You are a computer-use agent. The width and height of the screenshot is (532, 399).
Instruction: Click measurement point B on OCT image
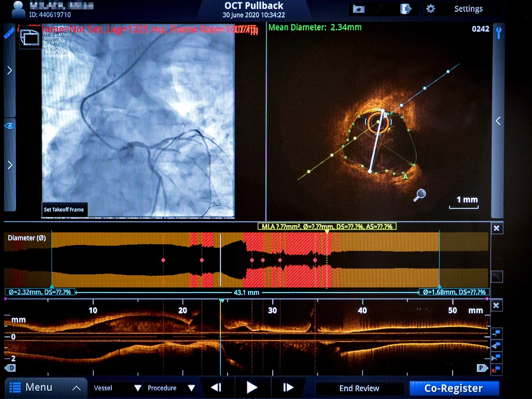coord(385,115)
